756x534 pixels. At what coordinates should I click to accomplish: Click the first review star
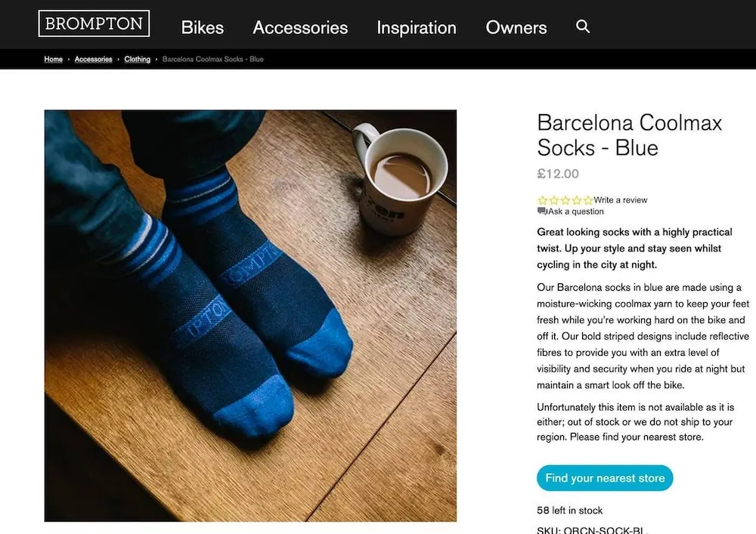click(542, 200)
